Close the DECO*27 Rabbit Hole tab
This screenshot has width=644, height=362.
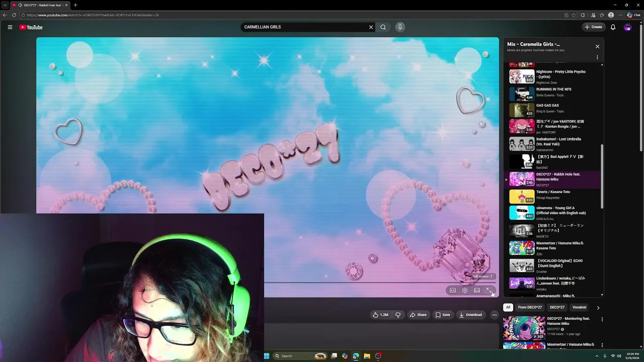click(x=66, y=5)
